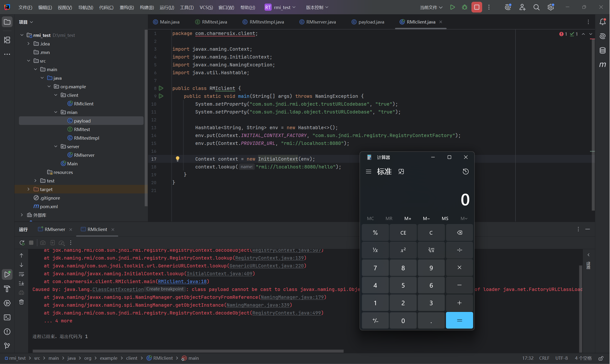Open the VCS(S) menu
The height and width of the screenshot is (364, 610).
point(206,7)
